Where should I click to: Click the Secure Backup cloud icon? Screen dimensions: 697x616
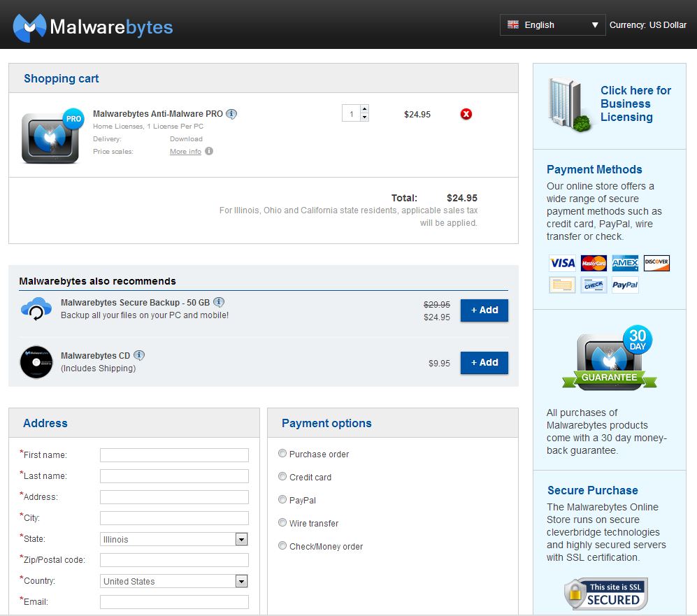point(36,308)
